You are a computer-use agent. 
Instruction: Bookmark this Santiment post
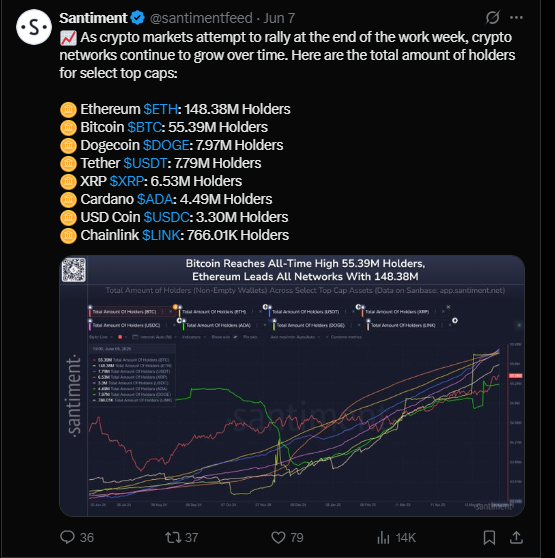[489, 537]
